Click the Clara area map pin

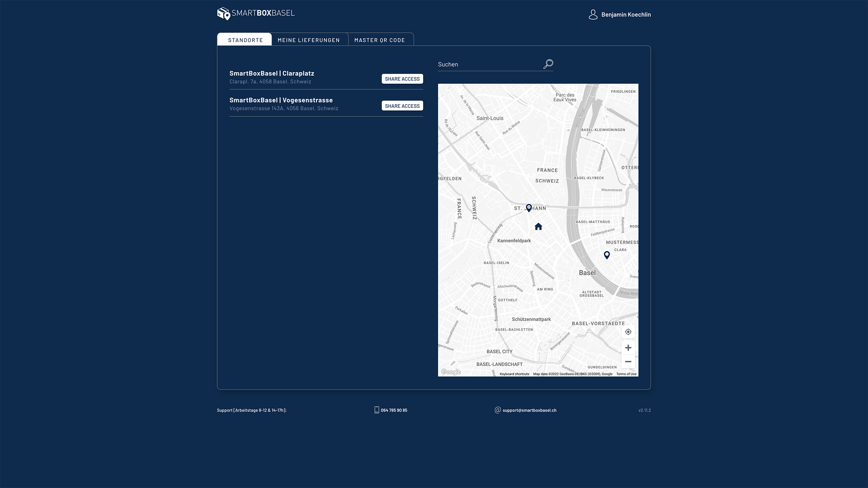click(x=607, y=255)
